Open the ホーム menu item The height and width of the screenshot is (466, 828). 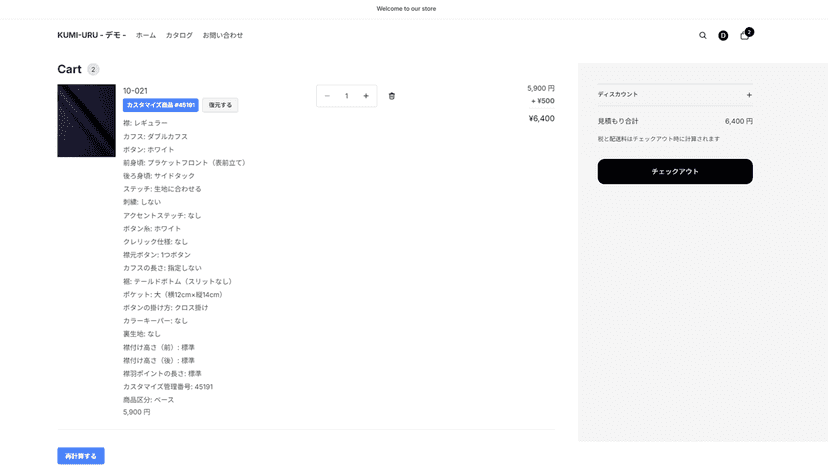(146, 35)
